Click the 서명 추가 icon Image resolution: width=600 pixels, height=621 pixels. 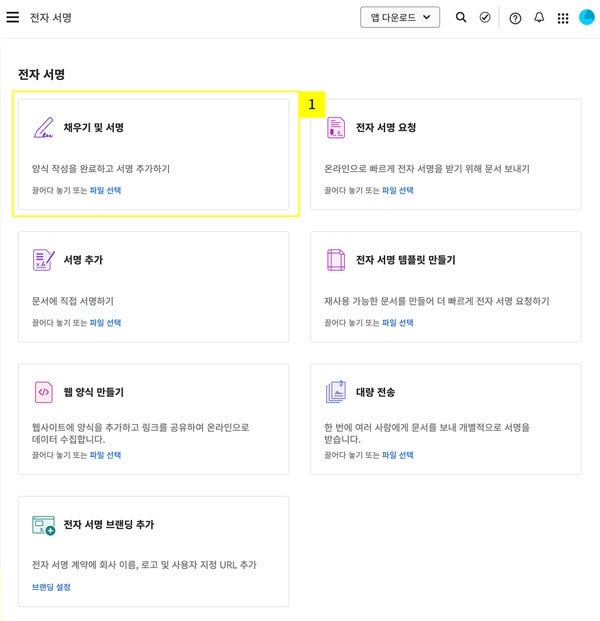point(44,260)
